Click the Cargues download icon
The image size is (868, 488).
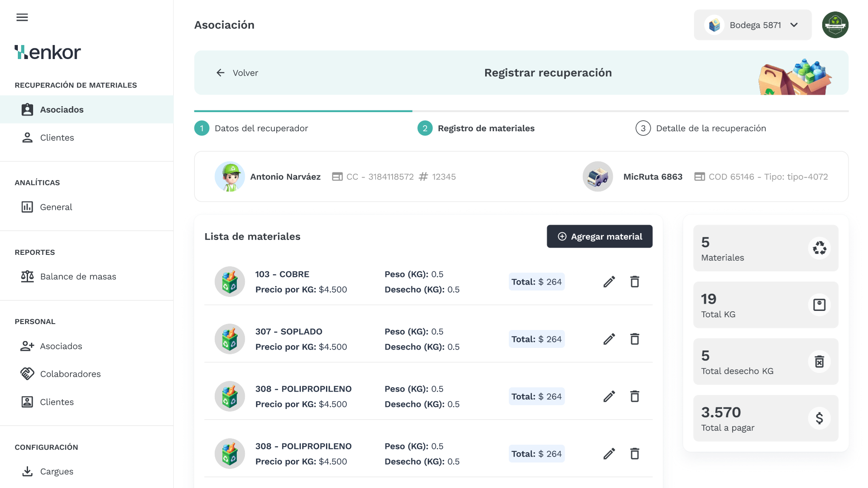27,471
